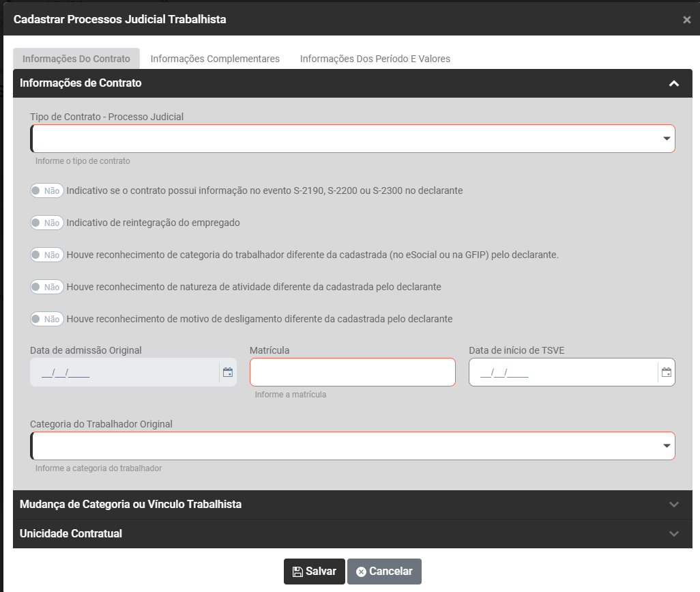Expand Mudança de Categoria ou Vínculo Trabalhista

[x=674, y=505]
